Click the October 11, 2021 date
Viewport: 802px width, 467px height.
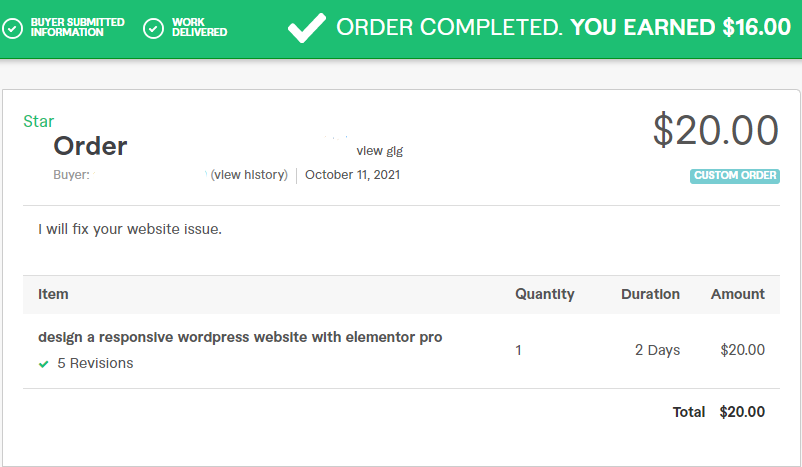(352, 175)
